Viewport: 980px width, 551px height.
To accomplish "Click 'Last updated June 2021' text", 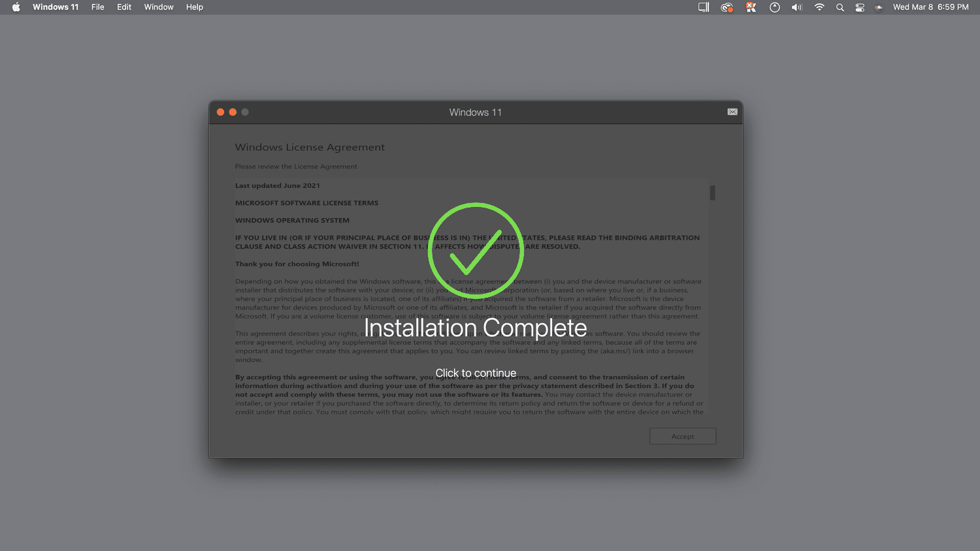I will pyautogui.click(x=278, y=185).
